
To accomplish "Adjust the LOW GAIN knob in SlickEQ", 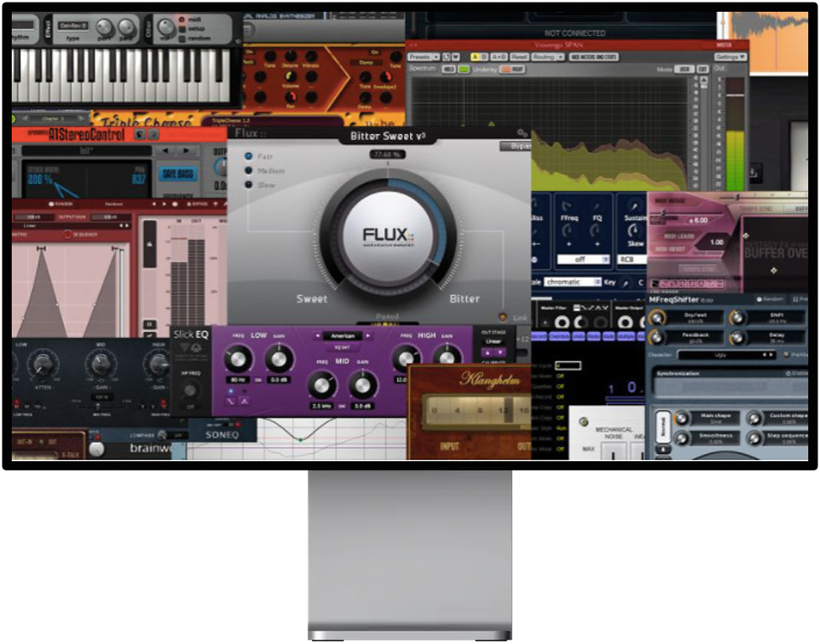I will coord(278,359).
